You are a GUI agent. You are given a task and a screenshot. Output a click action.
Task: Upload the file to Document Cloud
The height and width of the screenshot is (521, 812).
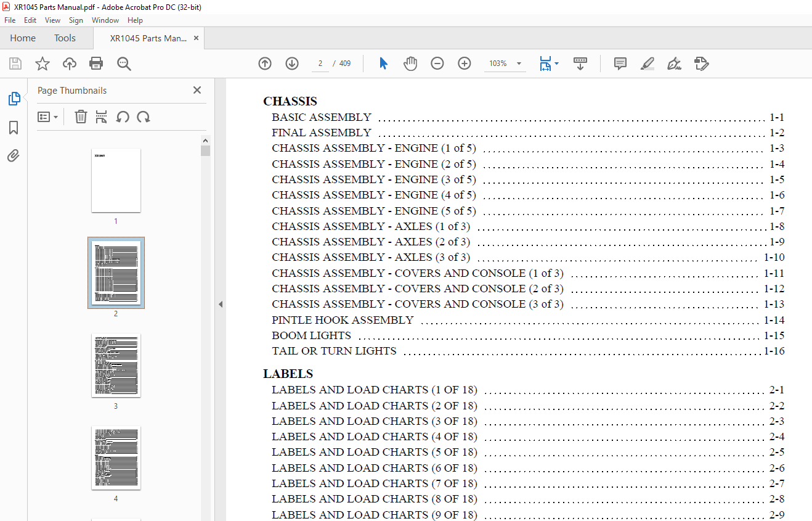click(70, 64)
